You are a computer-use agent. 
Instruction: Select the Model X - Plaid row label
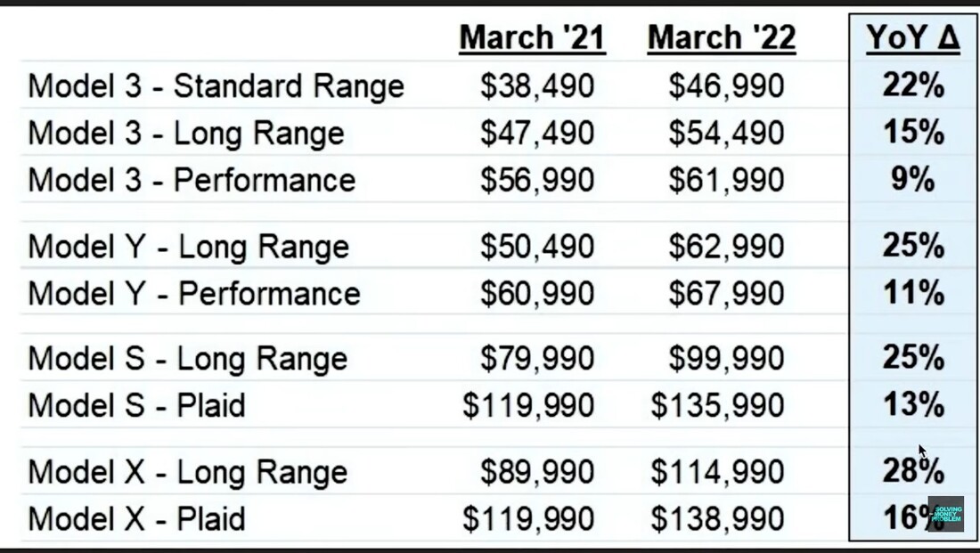coord(136,519)
